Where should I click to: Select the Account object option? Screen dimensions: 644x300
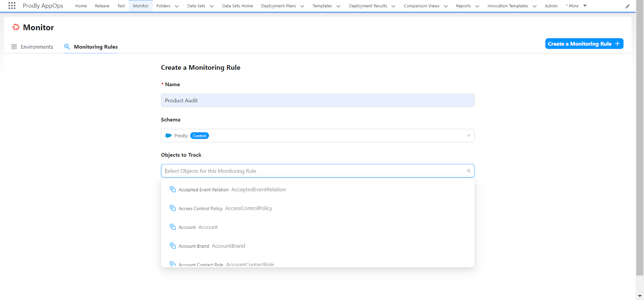coord(318,227)
